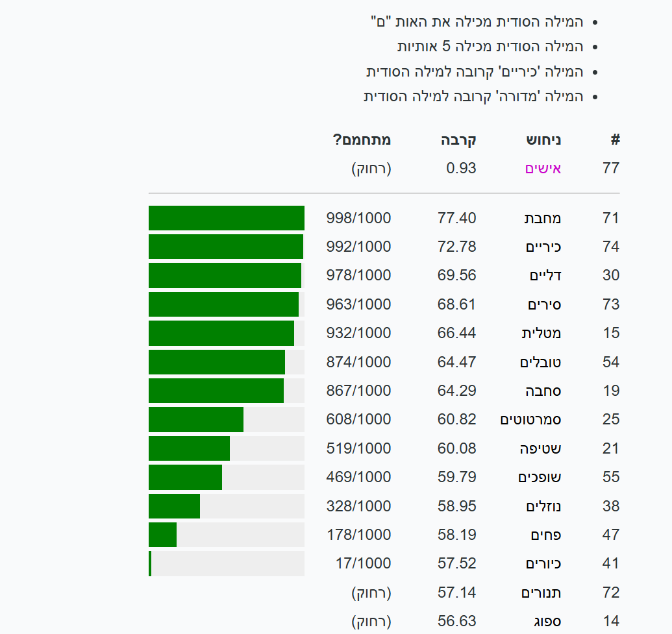Click the 'ניחוש' column header
The width and height of the screenshot is (672, 634).
click(x=543, y=140)
